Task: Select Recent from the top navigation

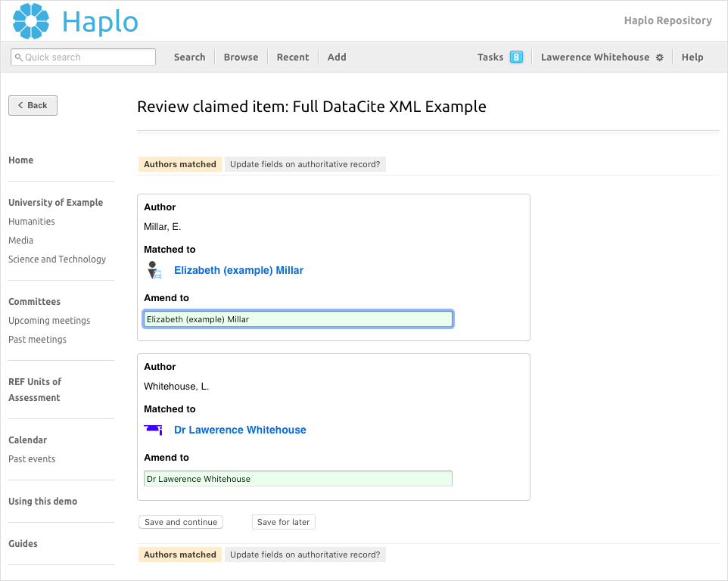Action: (292, 57)
